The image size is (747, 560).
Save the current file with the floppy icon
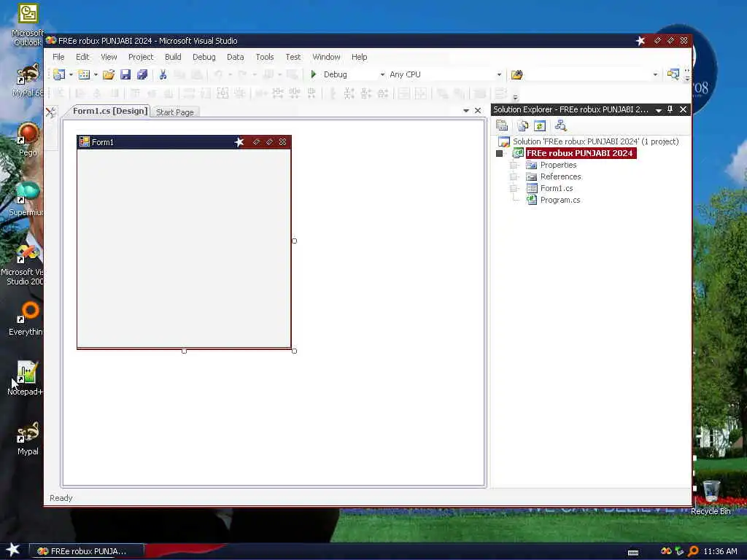pos(125,74)
